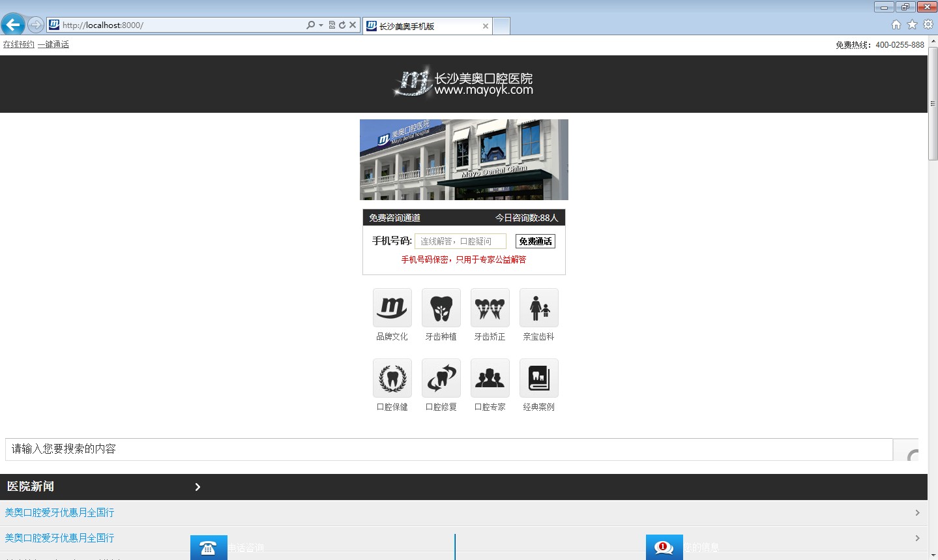Click the 在线预约 link

(x=19, y=44)
